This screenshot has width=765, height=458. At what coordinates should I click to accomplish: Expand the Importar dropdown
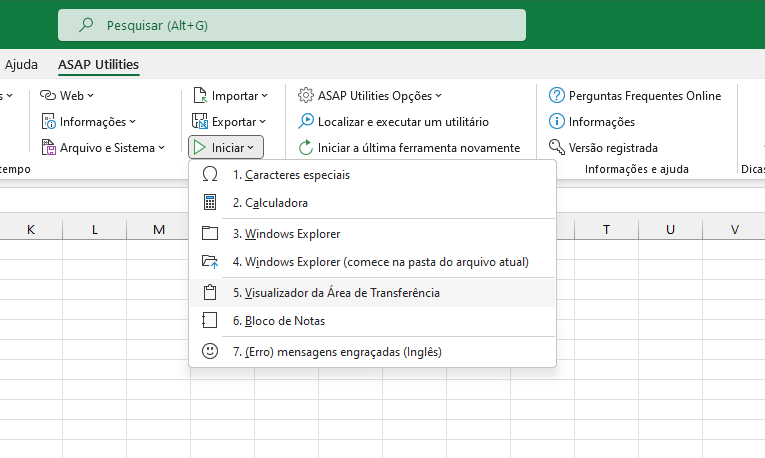point(231,96)
